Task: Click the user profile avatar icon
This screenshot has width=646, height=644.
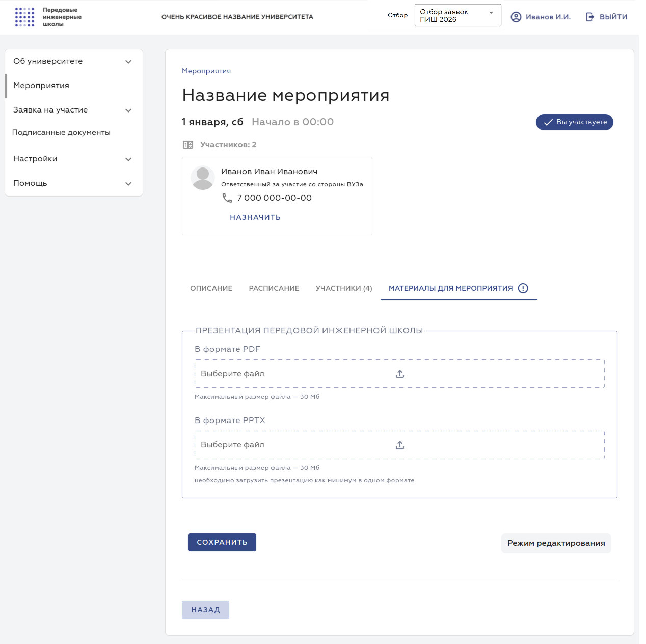Action: click(x=516, y=17)
